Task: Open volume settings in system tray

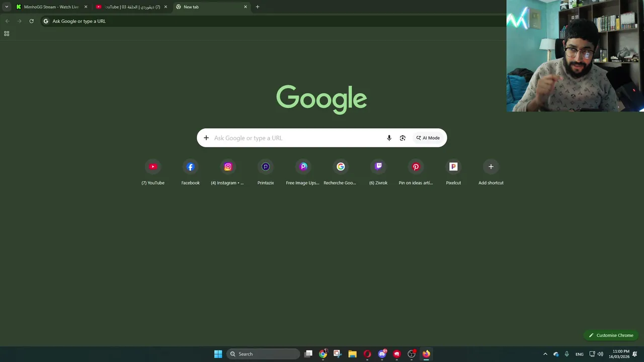Action: pyautogui.click(x=600, y=354)
